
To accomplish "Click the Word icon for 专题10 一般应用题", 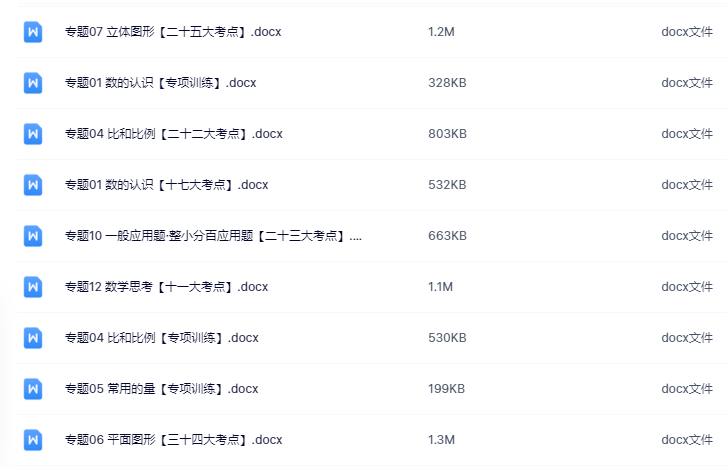I will coord(33,236).
